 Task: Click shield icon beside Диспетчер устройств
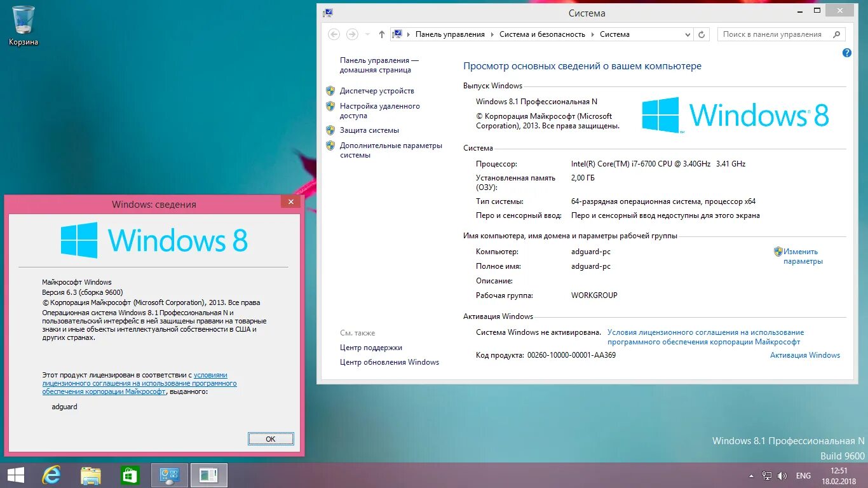point(330,91)
